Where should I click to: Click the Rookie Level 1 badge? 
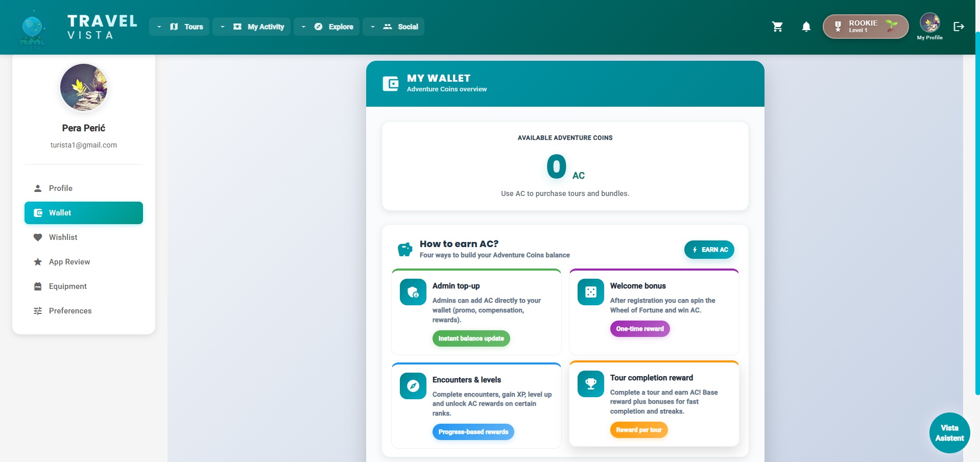865,27
